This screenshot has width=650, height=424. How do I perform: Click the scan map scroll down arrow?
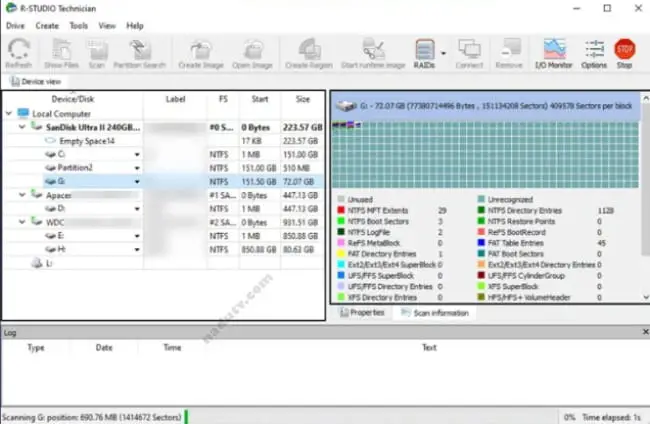pos(646,297)
